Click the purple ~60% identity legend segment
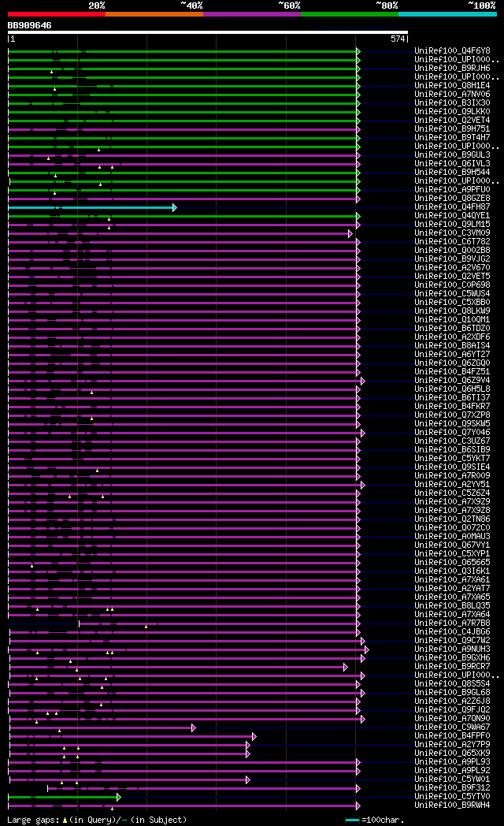 (x=251, y=14)
